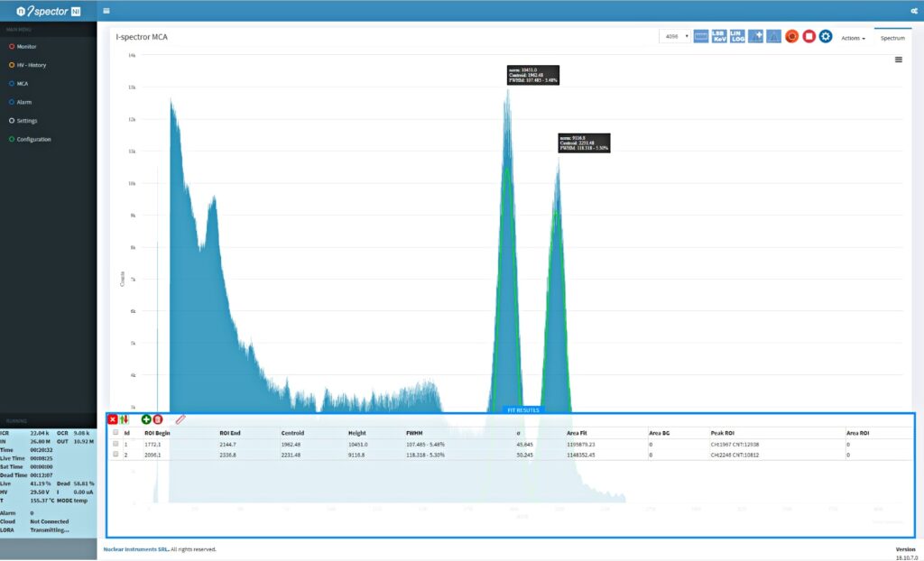Close fit results with red X
Viewport: 924px width, 561px height.
tap(113, 419)
